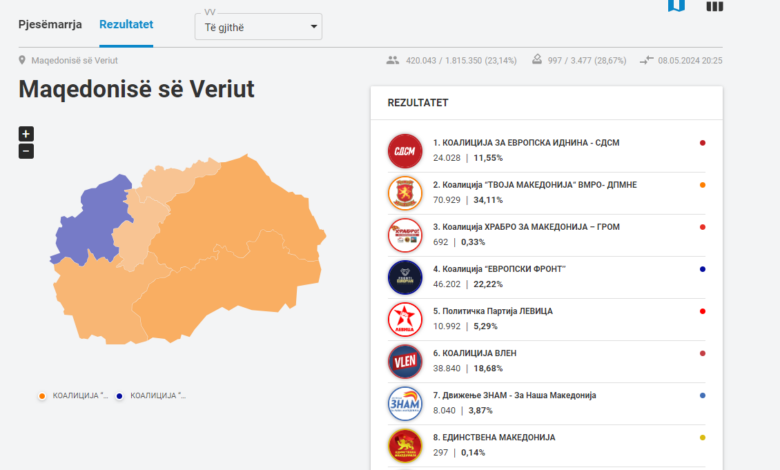Click the VLEN coalition logo
This screenshot has width=780, height=470.
pos(405,361)
